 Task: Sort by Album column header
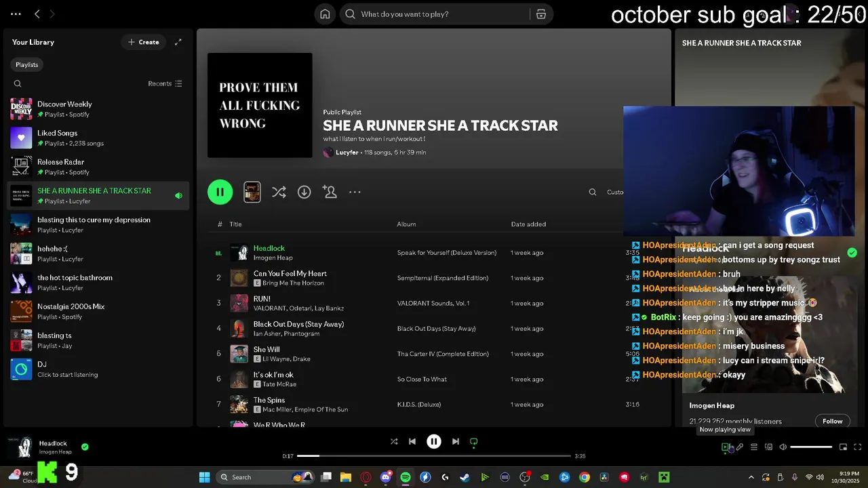406,224
